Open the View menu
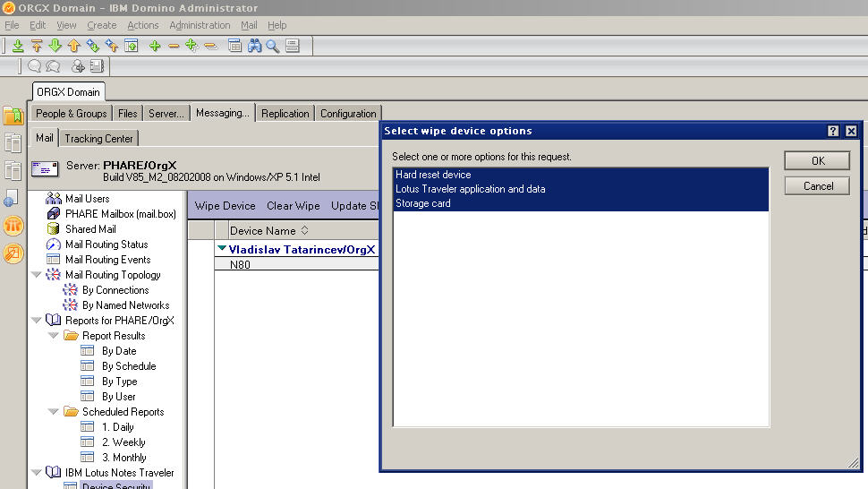Viewport: 868px width, 489px height. click(66, 25)
